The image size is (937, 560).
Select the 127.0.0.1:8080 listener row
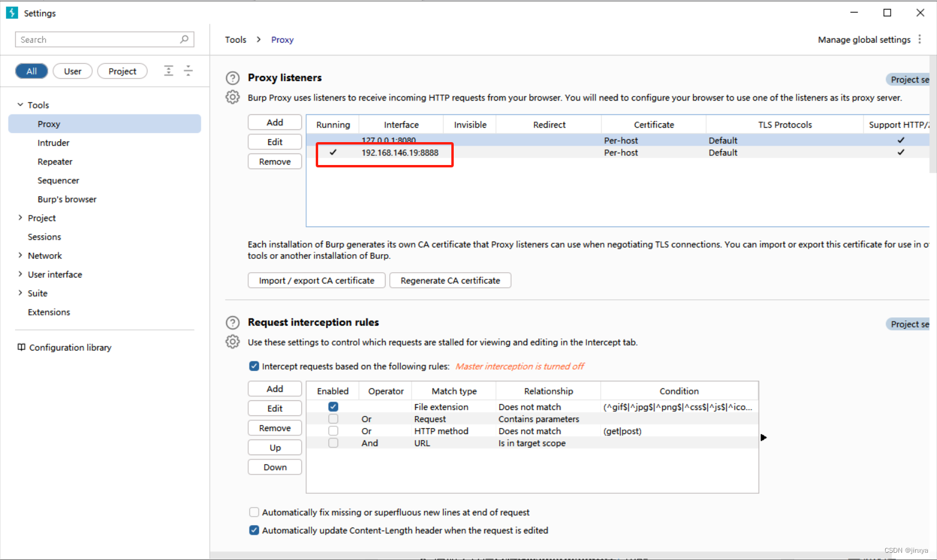click(x=618, y=140)
